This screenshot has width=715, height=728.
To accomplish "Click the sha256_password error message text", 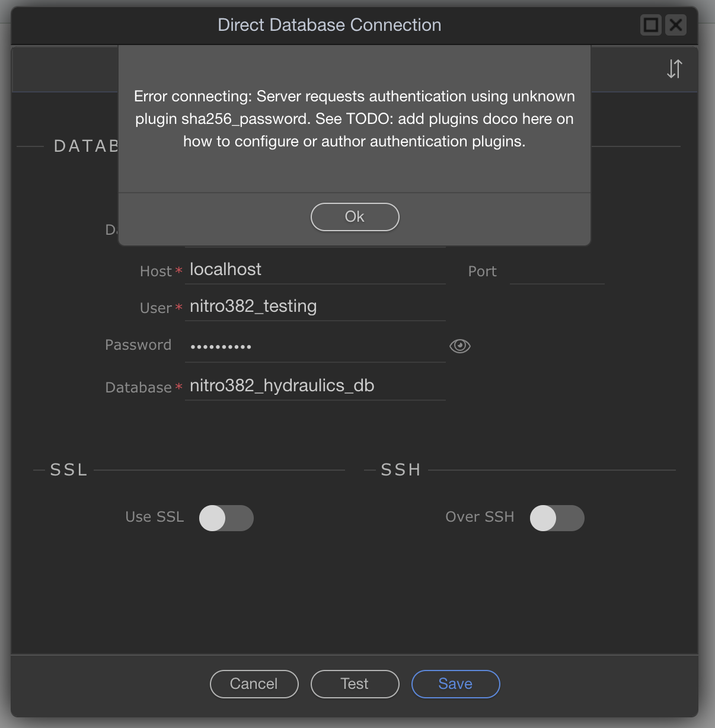I will coord(354,119).
